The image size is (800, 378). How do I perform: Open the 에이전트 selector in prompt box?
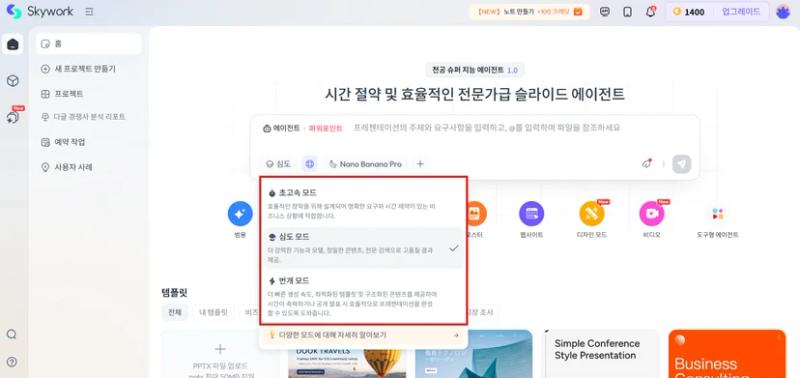pyautogui.click(x=281, y=129)
